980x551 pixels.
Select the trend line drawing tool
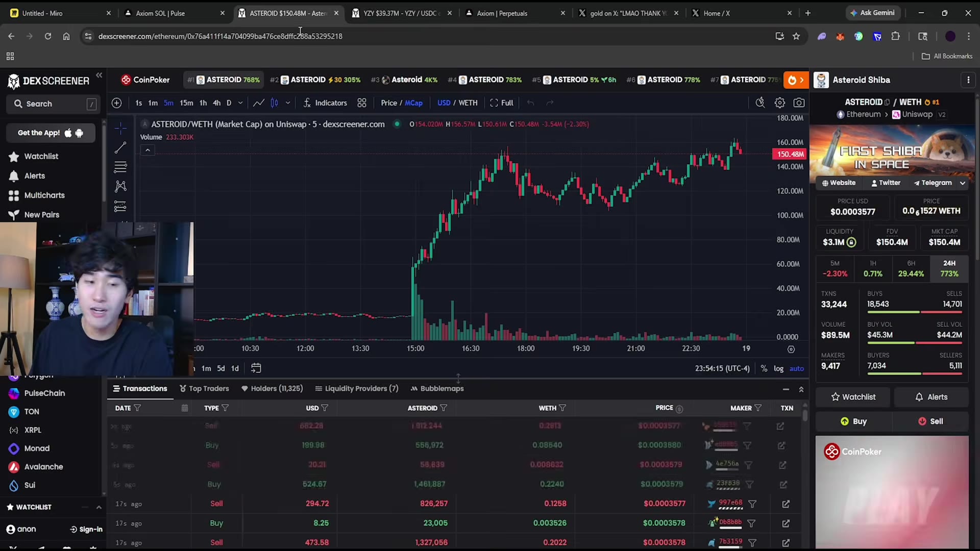coord(120,148)
